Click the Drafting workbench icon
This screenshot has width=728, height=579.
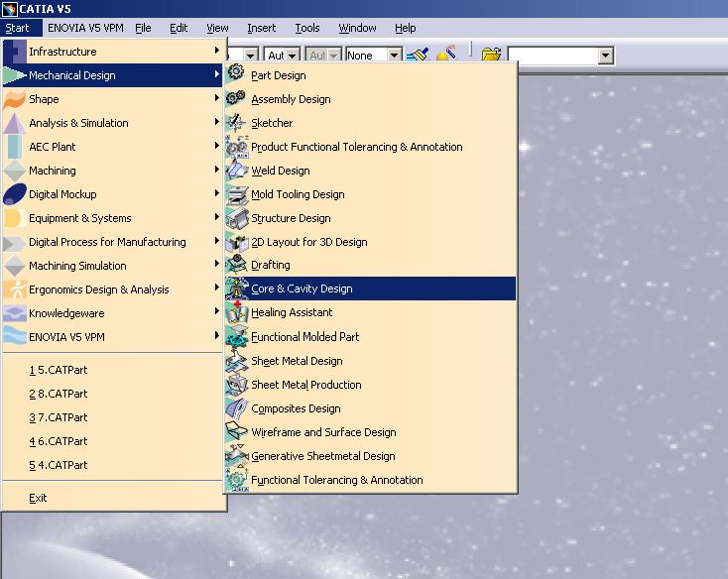237,265
